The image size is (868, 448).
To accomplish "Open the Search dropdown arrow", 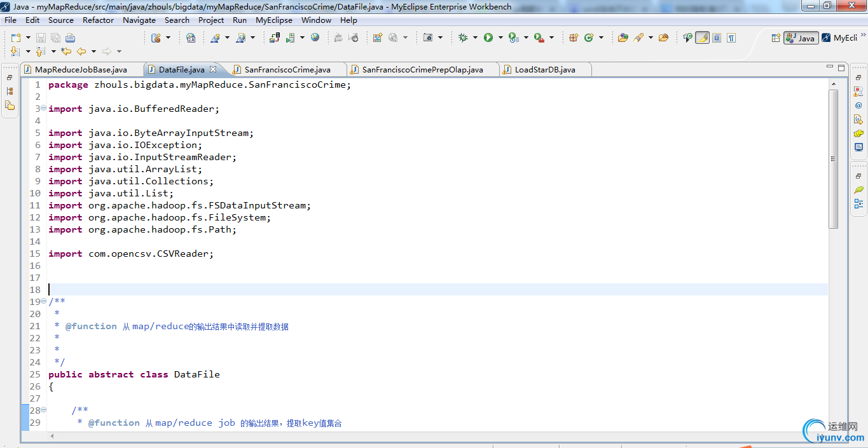I will pyautogui.click(x=651, y=37).
